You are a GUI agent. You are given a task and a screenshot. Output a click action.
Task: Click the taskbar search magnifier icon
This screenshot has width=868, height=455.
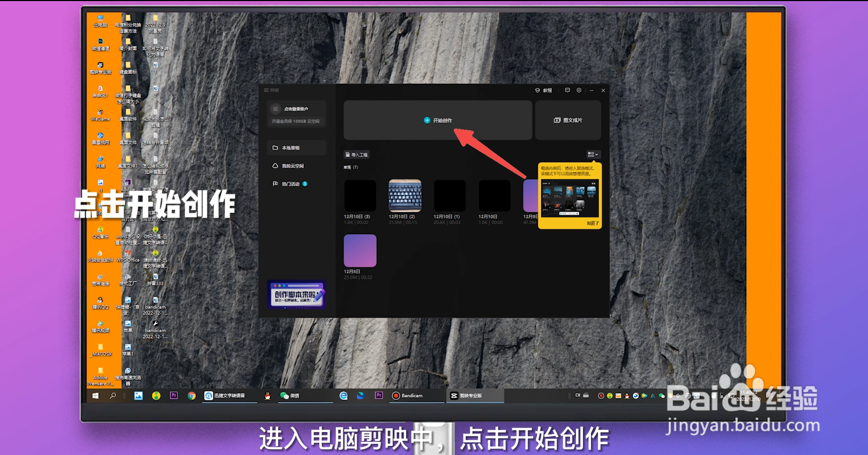[x=113, y=396]
